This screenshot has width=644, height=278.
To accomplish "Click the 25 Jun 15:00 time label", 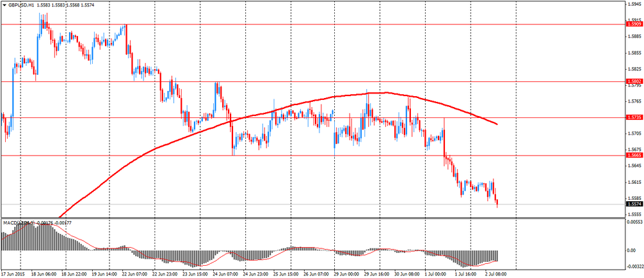I will click(287, 273).
